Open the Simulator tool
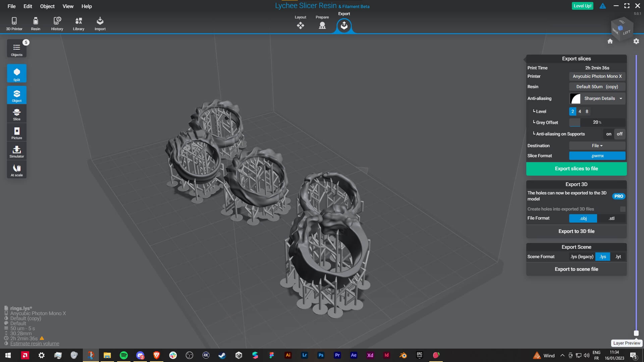 pos(17,152)
